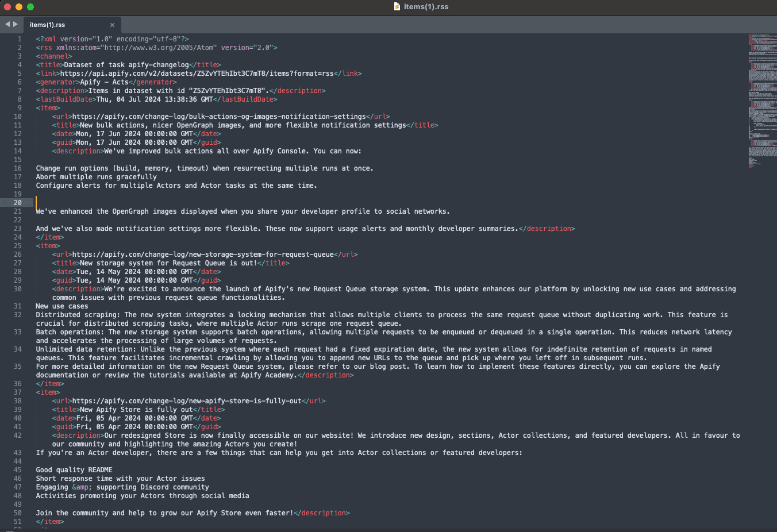Place cursor on the lastBuildDate tag
Screen dimensions: 777x532
tap(66, 99)
